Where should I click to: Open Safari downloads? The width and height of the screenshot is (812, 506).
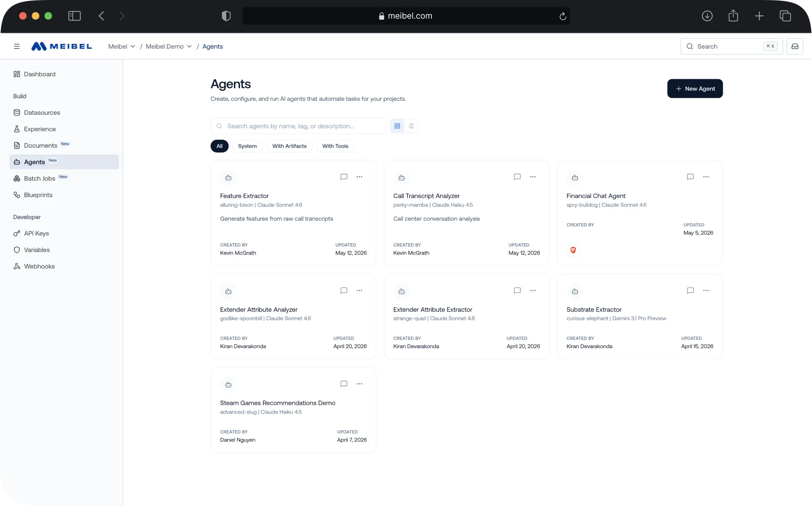pos(707,16)
